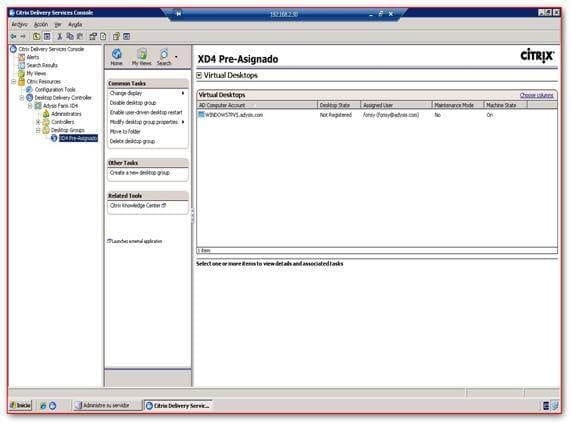Click the Paste icon in the toolbar

point(80,36)
